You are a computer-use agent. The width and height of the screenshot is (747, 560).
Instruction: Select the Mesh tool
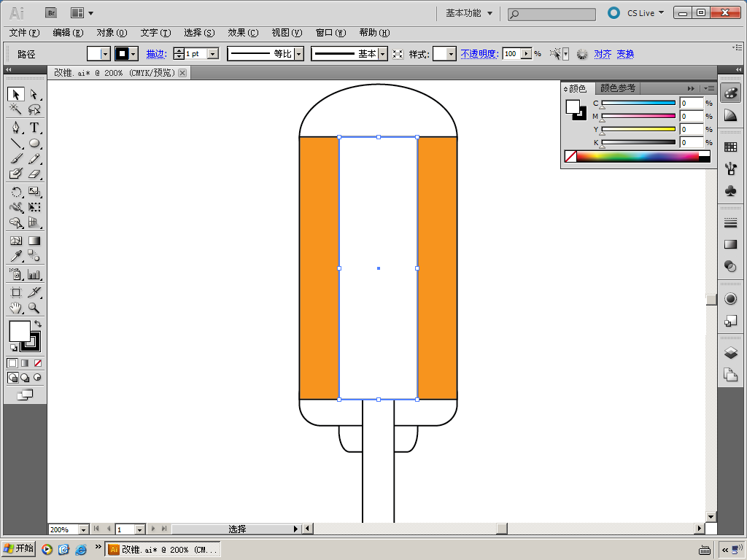[x=16, y=241]
